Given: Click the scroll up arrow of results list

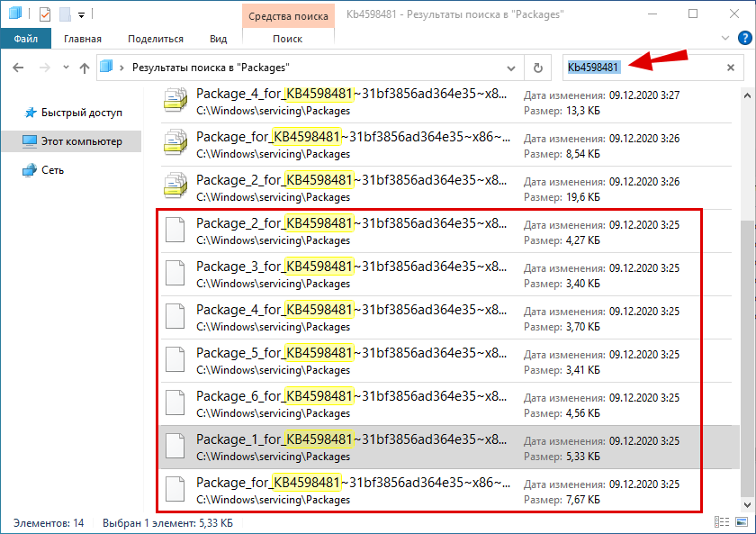Looking at the screenshot, I should 747,95.
